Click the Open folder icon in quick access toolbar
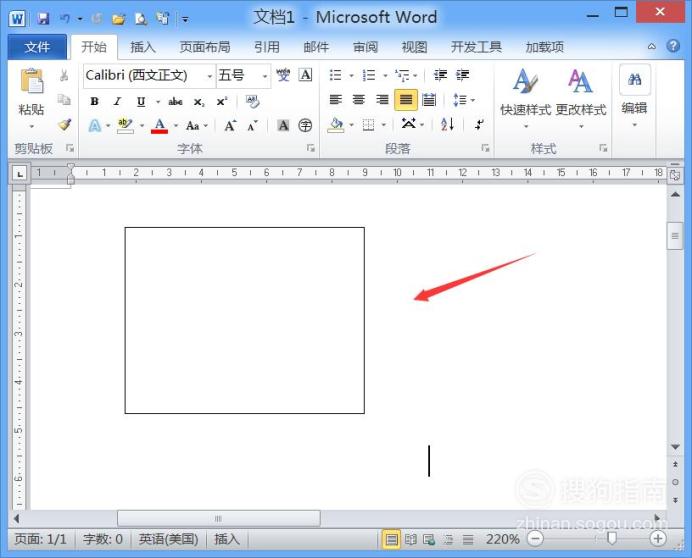The image size is (692, 558). click(118, 19)
